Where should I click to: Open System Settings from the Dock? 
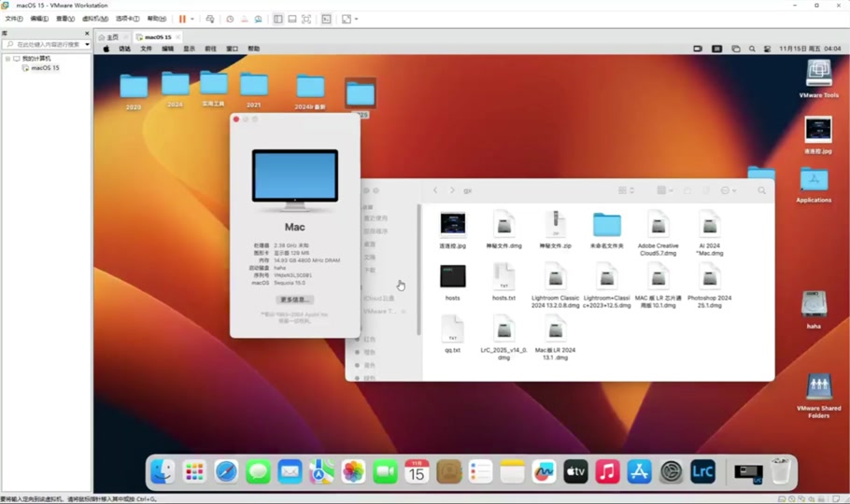pos(671,472)
